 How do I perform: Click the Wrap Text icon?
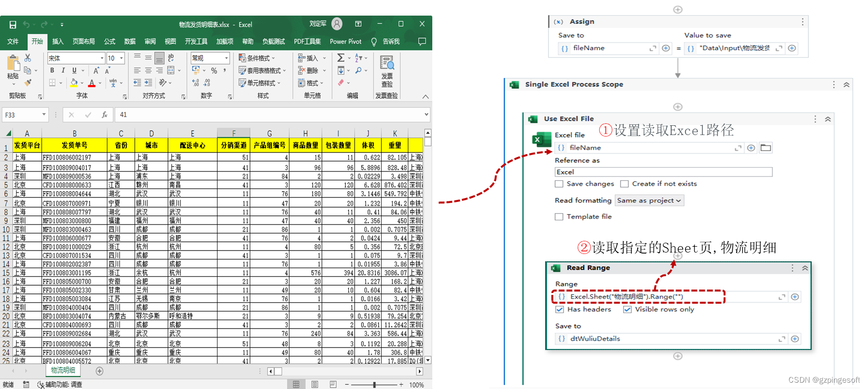click(171, 58)
